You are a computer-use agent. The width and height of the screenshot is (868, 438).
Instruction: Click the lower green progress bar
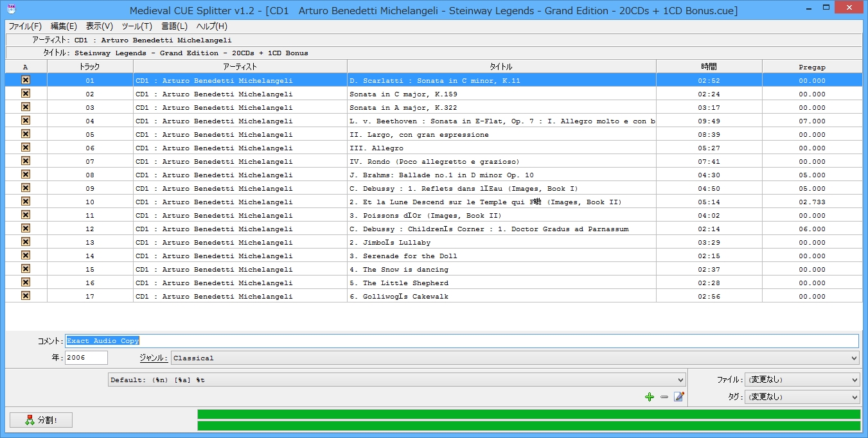(529, 426)
